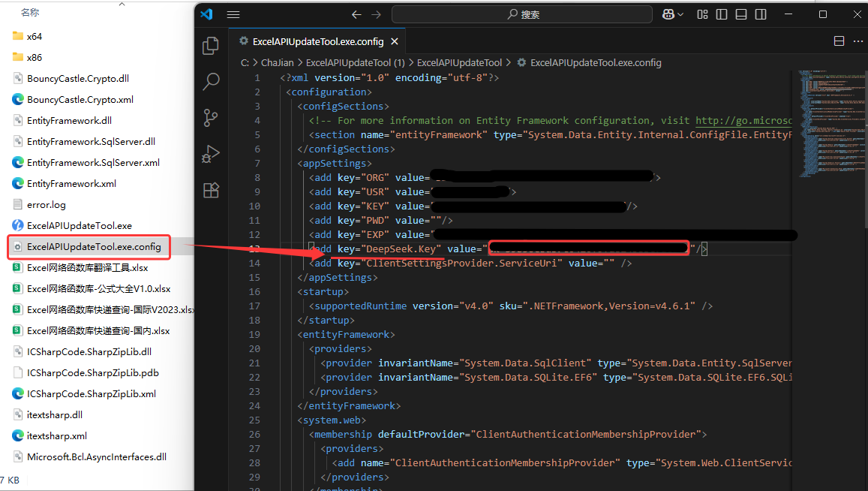Screen dimensions: 868x491
Task: Select the file EntityFramework.SqlServer.dll
Action: pyautogui.click(x=91, y=142)
